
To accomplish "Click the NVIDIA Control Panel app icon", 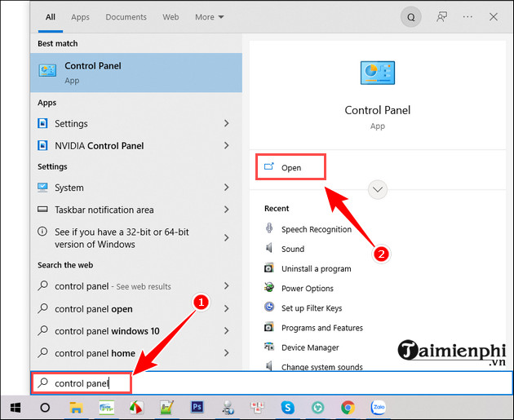I will [x=42, y=145].
